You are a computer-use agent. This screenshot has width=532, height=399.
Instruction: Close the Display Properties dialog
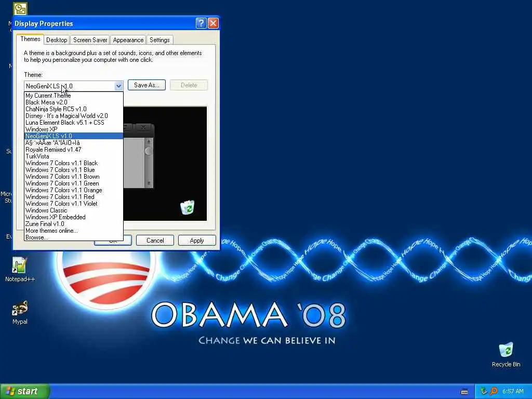tap(213, 23)
